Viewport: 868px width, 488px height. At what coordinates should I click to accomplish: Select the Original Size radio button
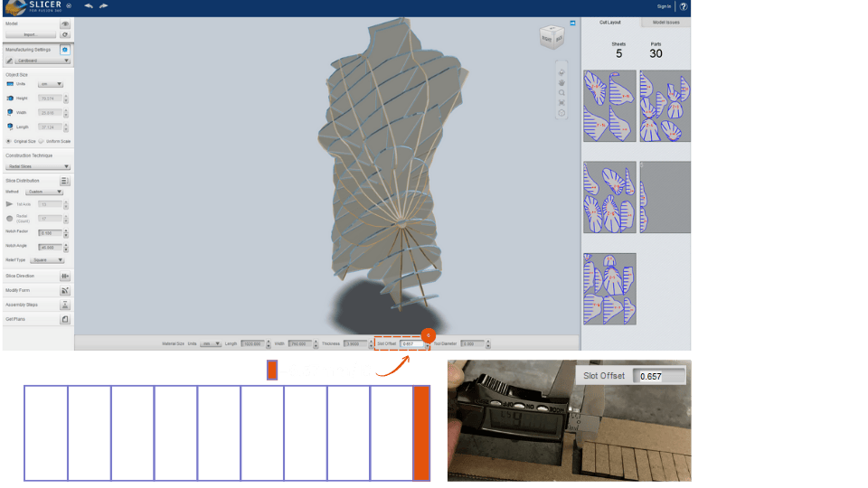(9, 141)
